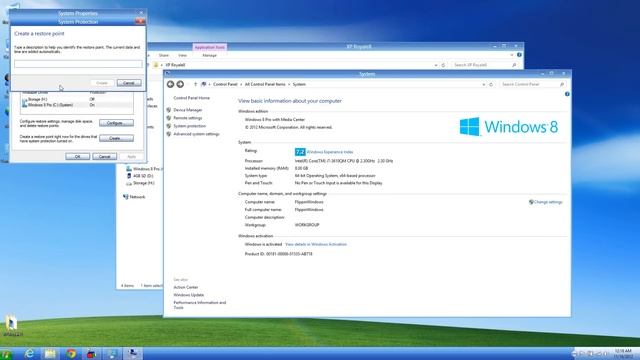Open the Windows Experience Index link
Screen dimensions: 640x360
coord(330,152)
